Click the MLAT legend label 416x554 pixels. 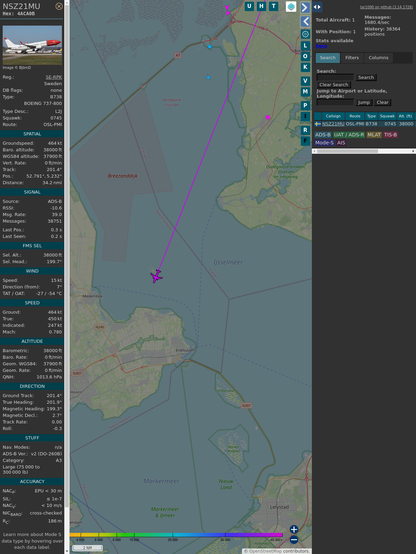[374, 135]
